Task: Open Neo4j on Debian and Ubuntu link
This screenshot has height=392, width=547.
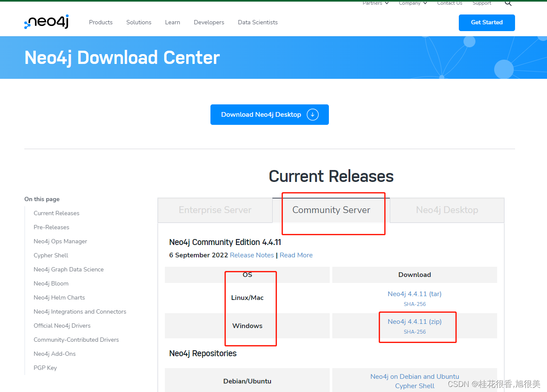Action: pyautogui.click(x=415, y=377)
